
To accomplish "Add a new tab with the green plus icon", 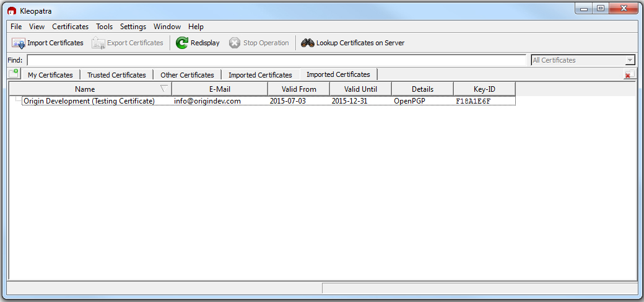I will pos(14,74).
